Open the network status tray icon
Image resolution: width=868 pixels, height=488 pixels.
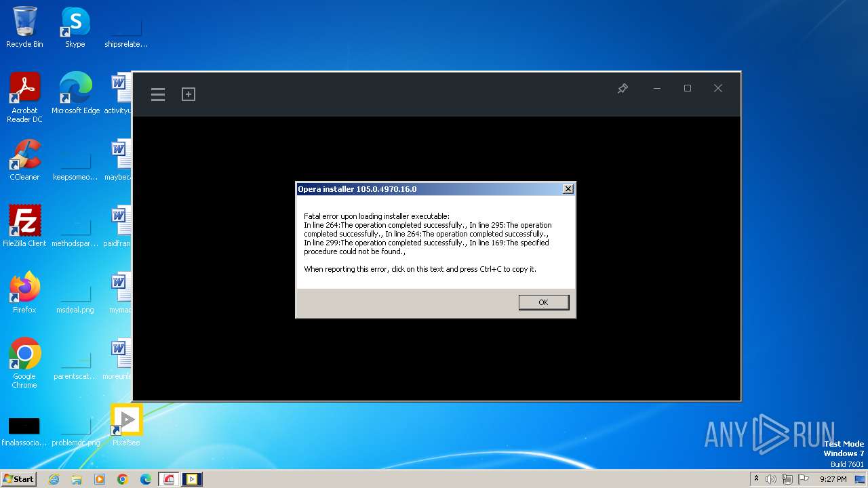(787, 479)
